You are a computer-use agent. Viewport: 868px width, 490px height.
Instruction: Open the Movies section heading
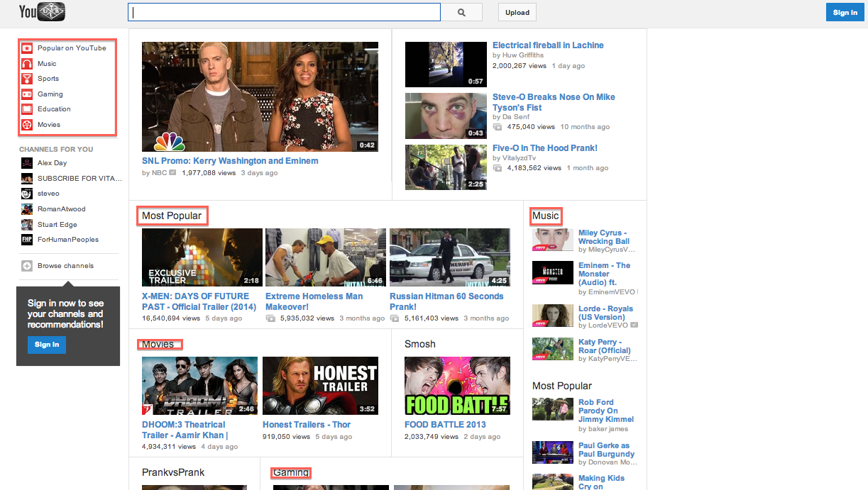(x=158, y=344)
